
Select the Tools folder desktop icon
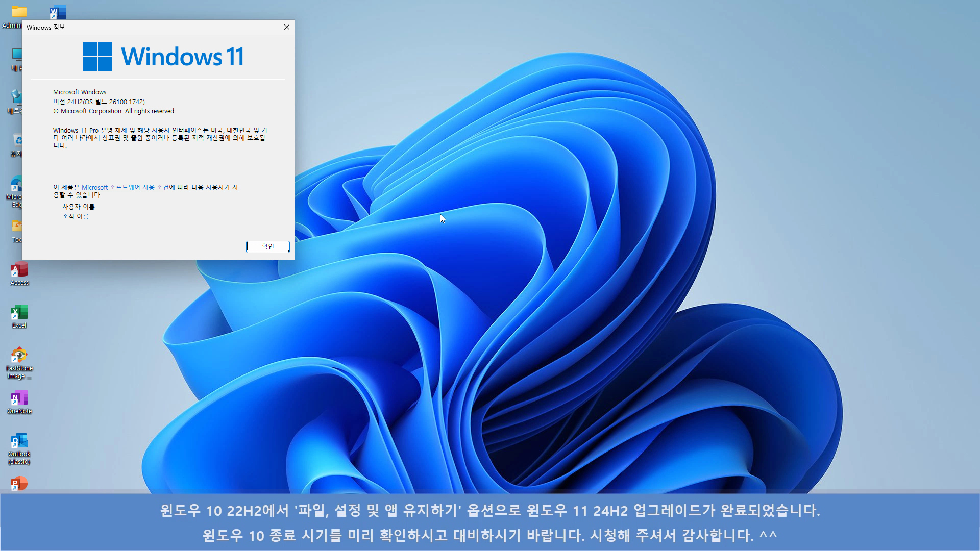[x=17, y=227]
